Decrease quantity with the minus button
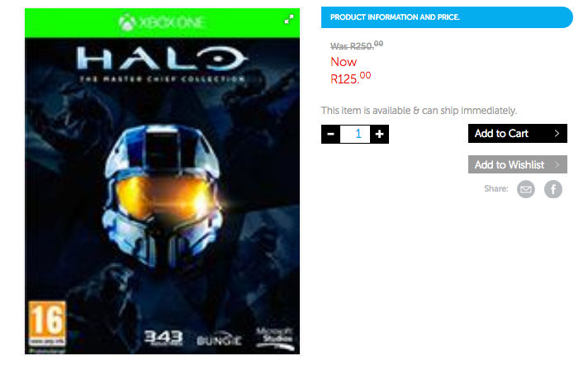The height and width of the screenshot is (370, 588). click(330, 134)
